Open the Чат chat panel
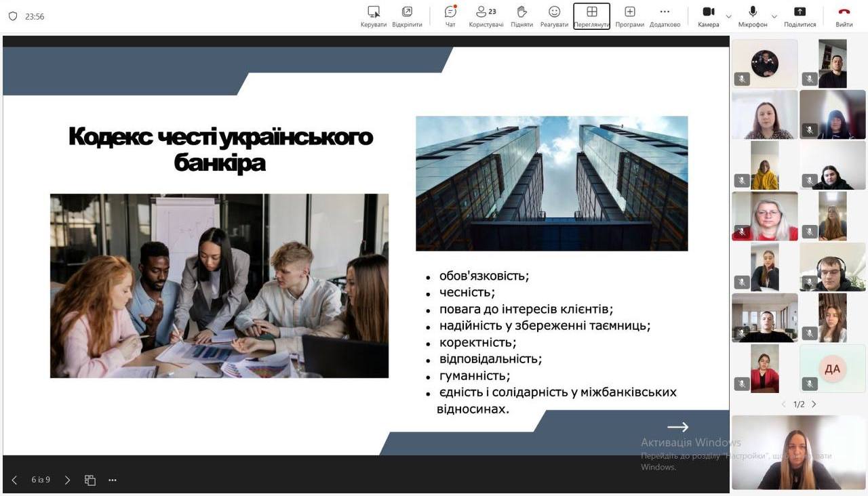The height and width of the screenshot is (496, 868). pos(450,16)
